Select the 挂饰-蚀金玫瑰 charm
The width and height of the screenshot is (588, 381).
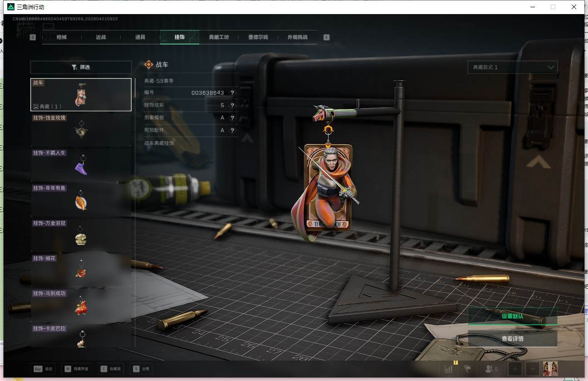81,130
